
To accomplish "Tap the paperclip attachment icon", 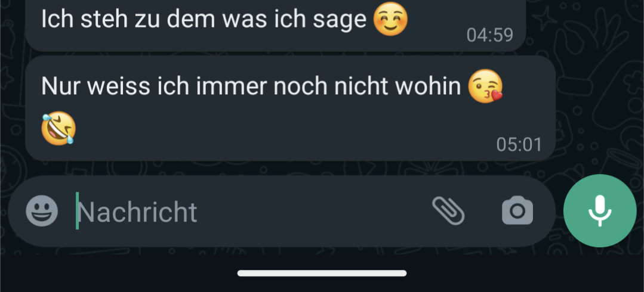I will point(448,211).
